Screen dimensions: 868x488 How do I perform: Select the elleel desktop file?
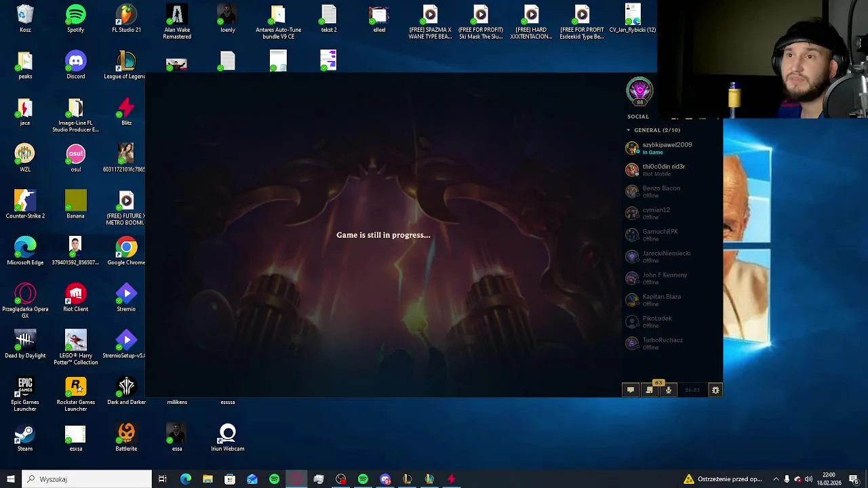click(379, 18)
